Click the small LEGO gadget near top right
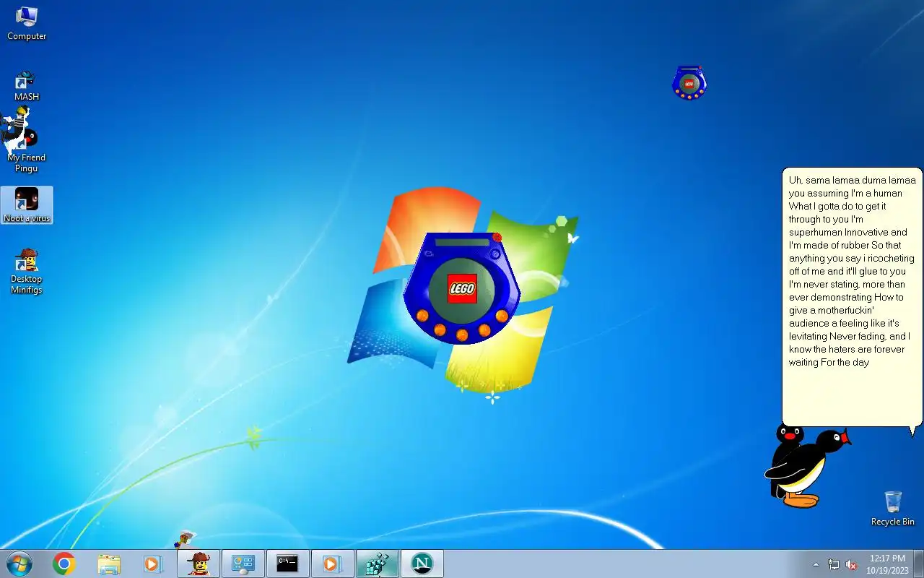Screen dimensions: 924x578 (x=689, y=82)
